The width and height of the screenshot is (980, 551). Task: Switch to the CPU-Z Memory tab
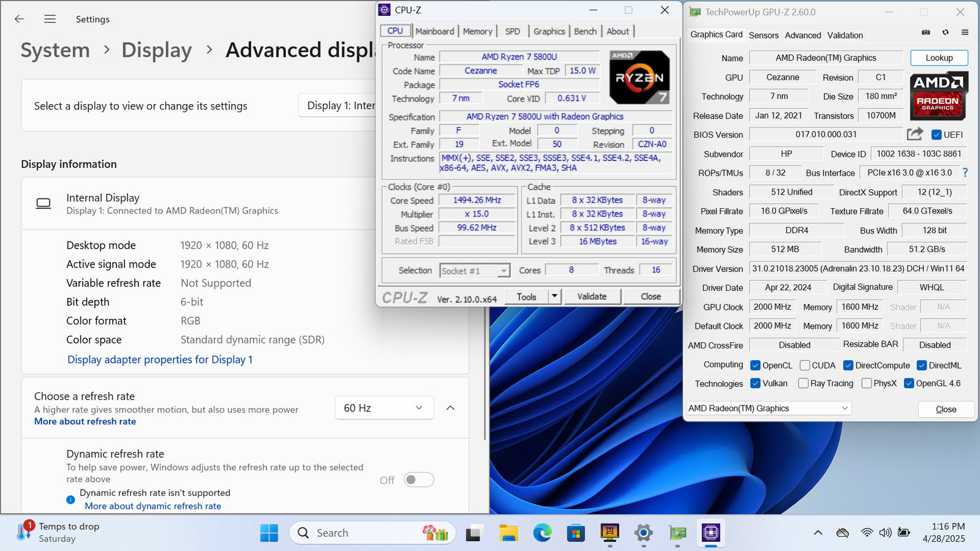tap(478, 31)
